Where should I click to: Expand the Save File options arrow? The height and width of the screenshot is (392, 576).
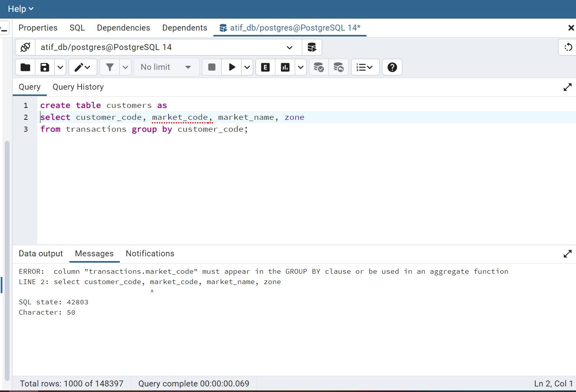click(60, 67)
